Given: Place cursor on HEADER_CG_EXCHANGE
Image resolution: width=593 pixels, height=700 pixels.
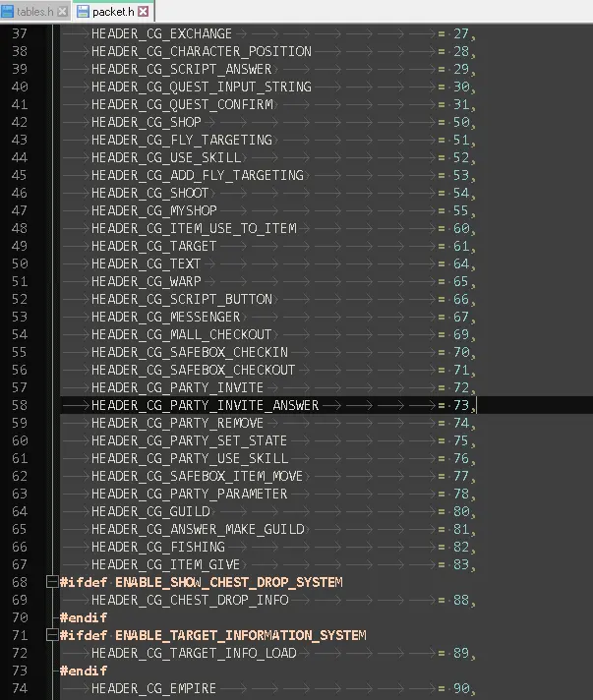Looking at the screenshot, I should tap(161, 33).
